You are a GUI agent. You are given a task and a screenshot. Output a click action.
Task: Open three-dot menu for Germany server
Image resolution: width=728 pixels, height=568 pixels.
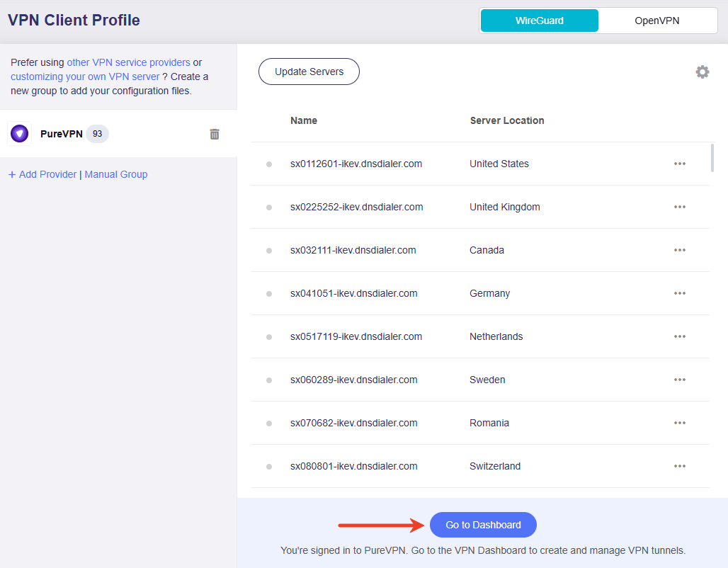tap(680, 293)
